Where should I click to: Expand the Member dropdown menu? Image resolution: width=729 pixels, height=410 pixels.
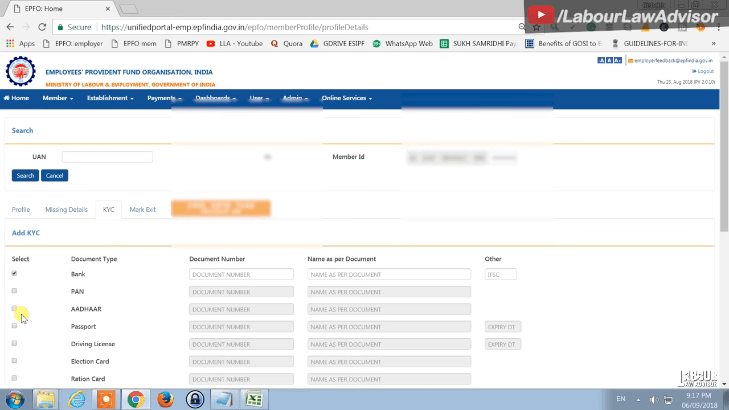point(58,98)
